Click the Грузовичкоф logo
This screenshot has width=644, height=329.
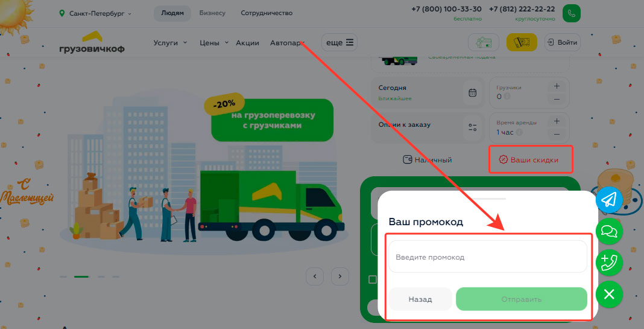point(92,42)
